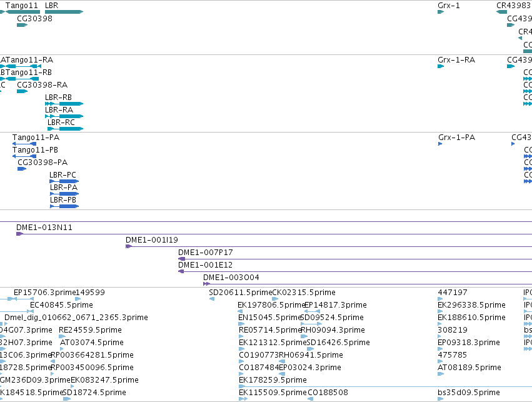Select the LBR-RB transcript
Screen dimensions: 532x402
coord(64,104)
